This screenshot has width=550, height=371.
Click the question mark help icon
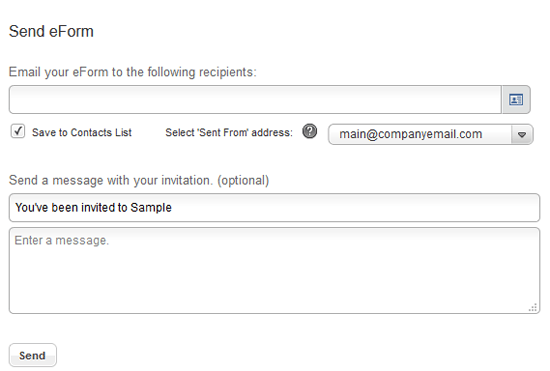click(309, 131)
